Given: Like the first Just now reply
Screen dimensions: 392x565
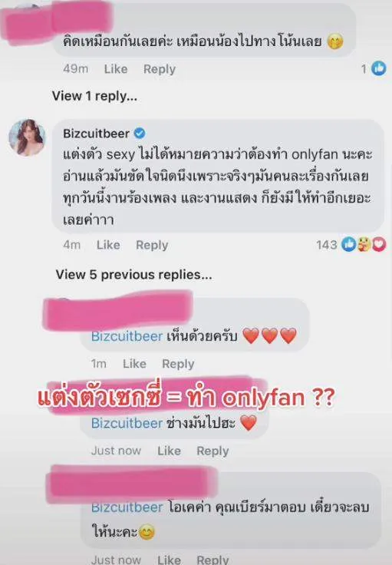Looking at the screenshot, I should [x=169, y=451].
